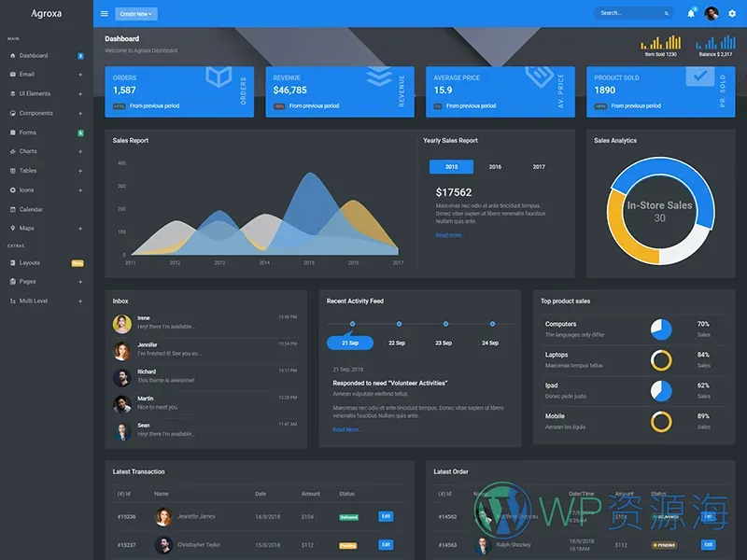Screen dimensions: 747x560
Task: Open the settings gear icon
Action: (x=731, y=13)
